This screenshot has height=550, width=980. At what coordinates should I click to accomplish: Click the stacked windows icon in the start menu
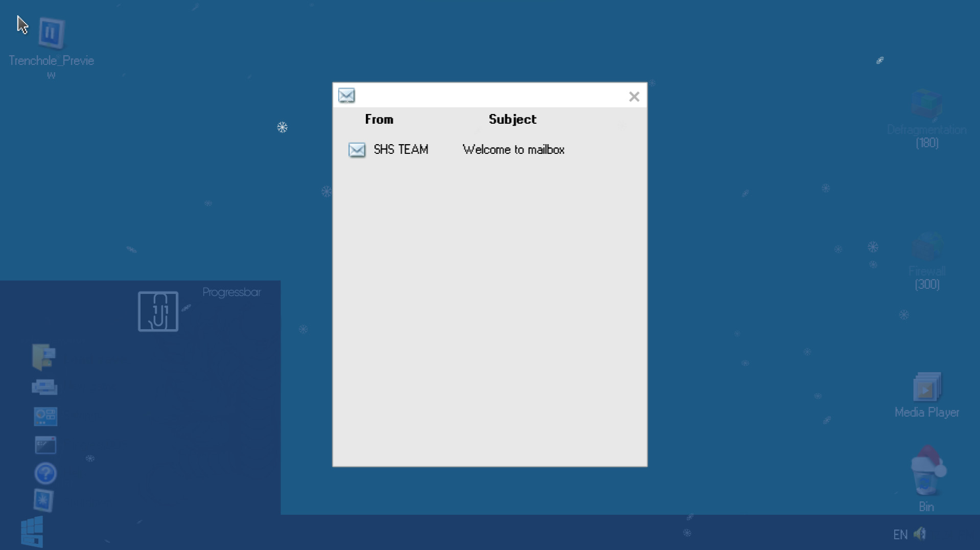point(44,387)
